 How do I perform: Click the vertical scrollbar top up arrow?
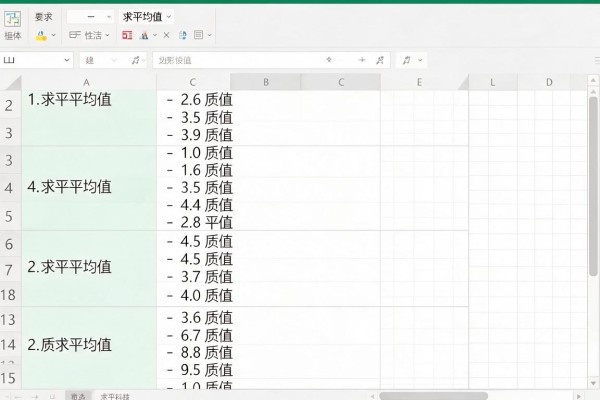point(593,80)
